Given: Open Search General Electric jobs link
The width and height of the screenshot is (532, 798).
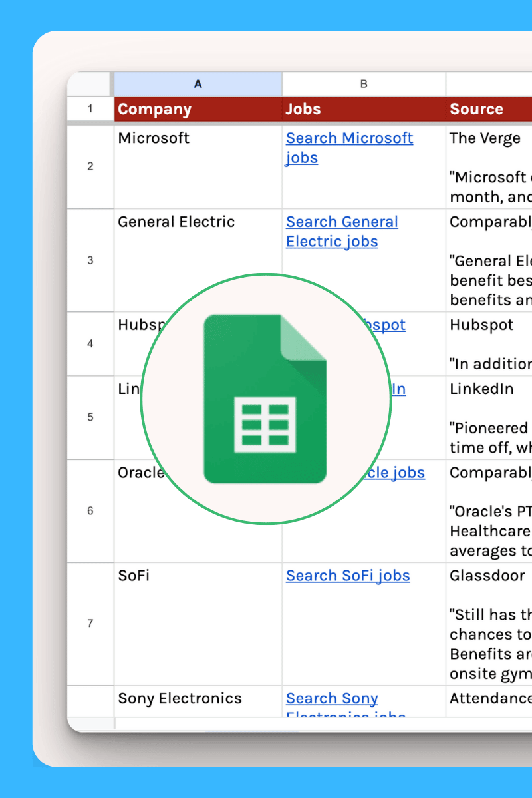Looking at the screenshot, I should point(342,232).
